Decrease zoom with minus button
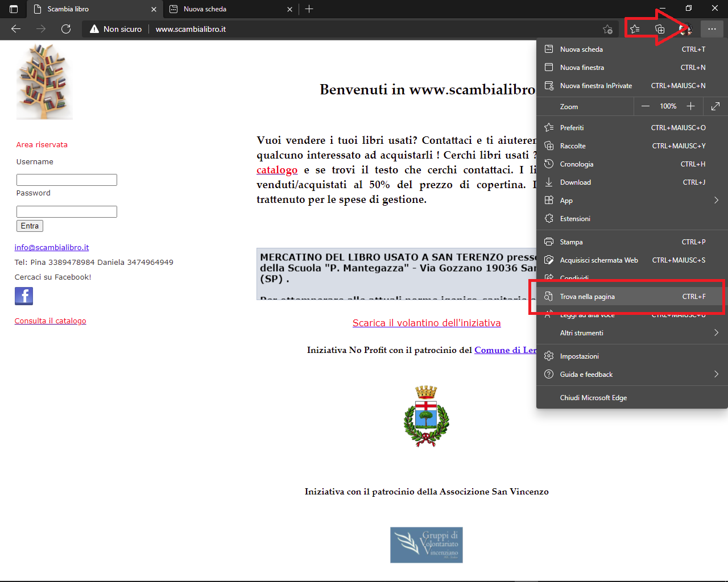The height and width of the screenshot is (582, 728). 645,106
